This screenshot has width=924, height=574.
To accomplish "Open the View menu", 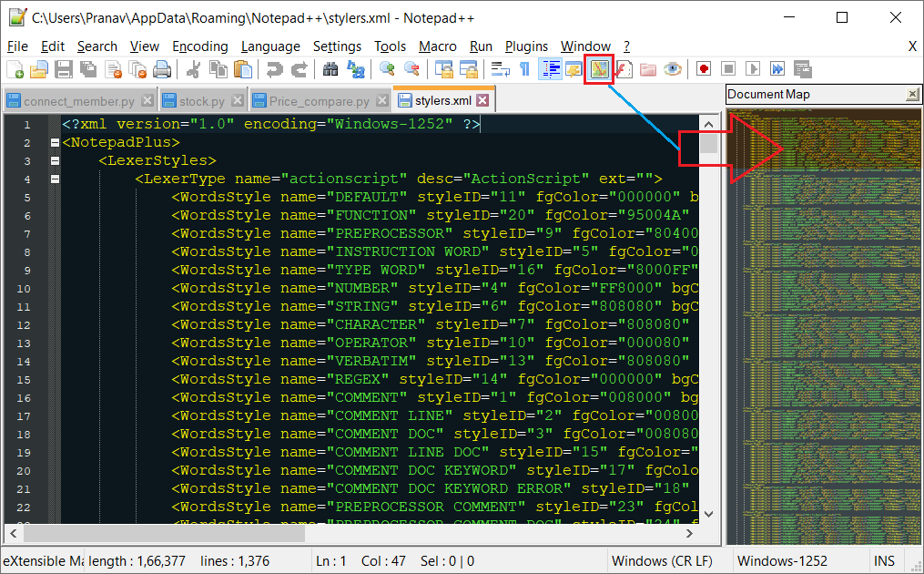I will (x=145, y=46).
